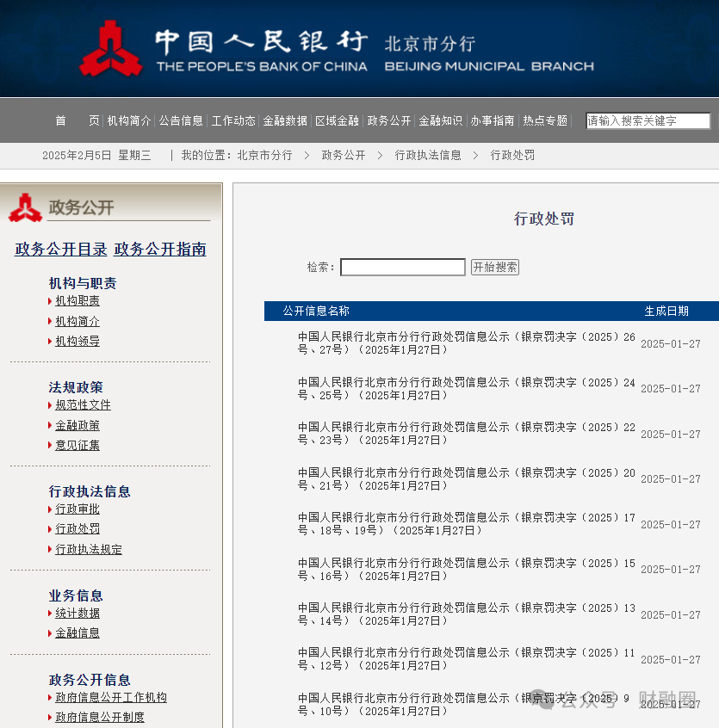Screen dimensions: 719x728
Task: Open 政务公开 in the top navigation bar
Action: coord(389,120)
